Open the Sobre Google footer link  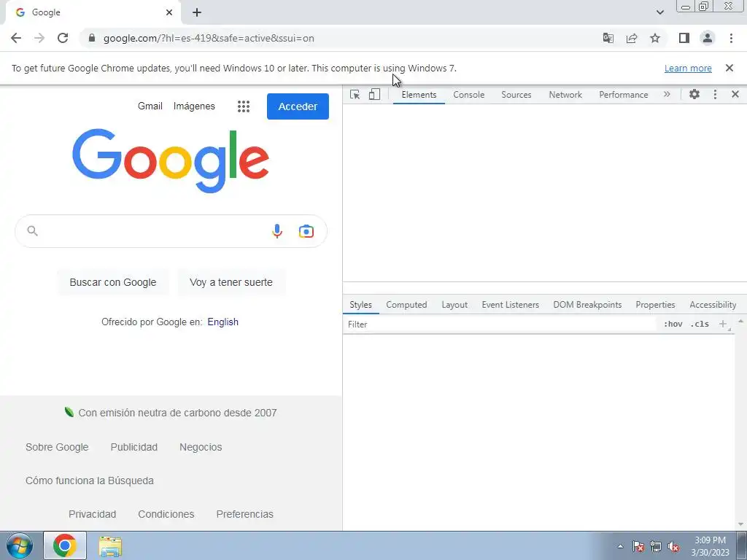[x=57, y=447]
